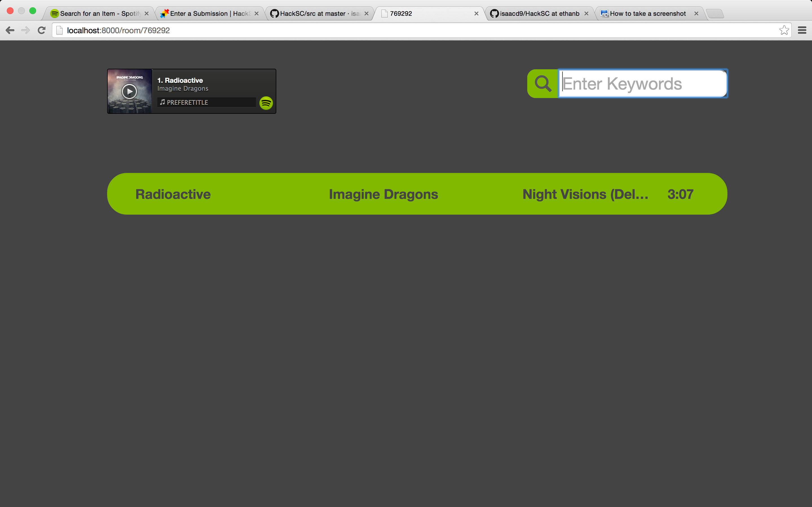Click the Enter Keywords search field
812x507 pixels.
[642, 83]
